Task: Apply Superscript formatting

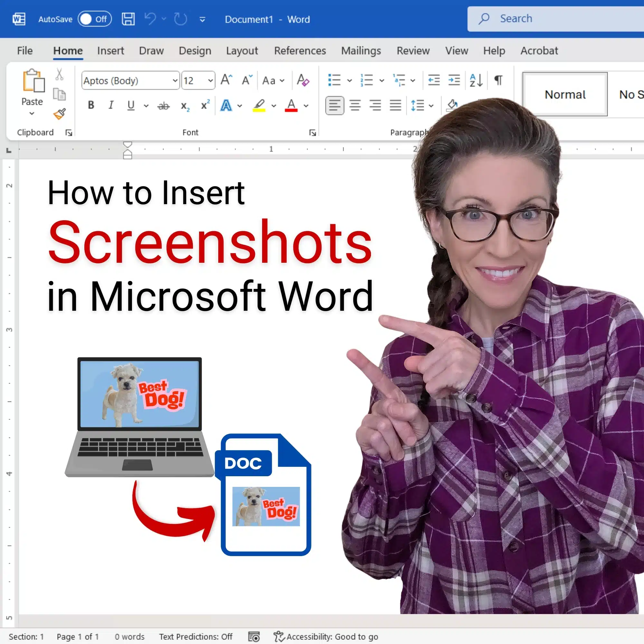Action: tap(205, 105)
